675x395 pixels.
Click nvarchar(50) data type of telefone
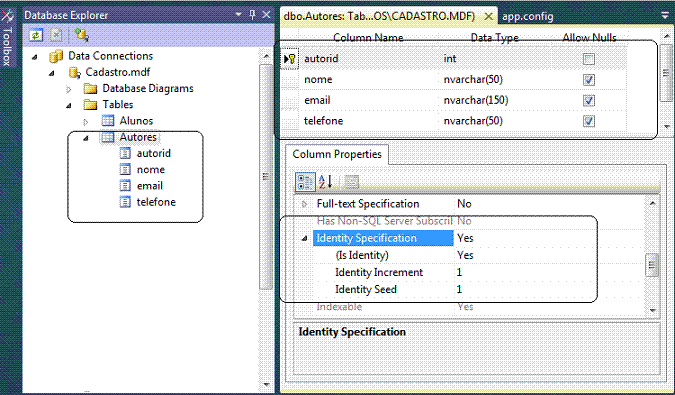(x=495, y=121)
